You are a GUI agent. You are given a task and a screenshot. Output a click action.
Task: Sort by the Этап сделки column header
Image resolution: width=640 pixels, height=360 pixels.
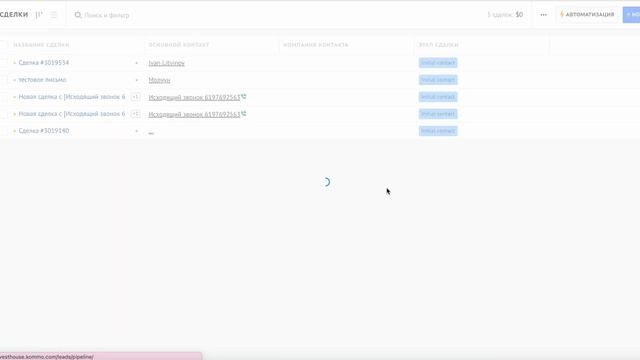click(x=439, y=45)
